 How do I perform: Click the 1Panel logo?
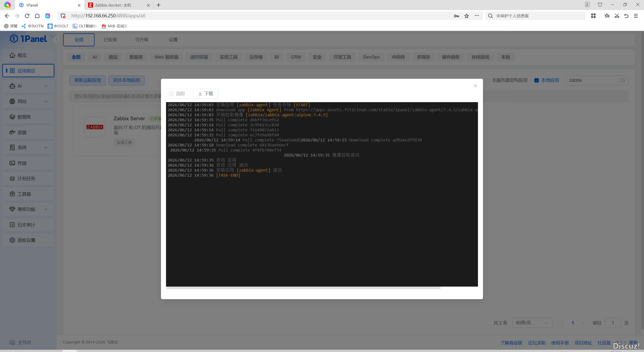[28, 39]
